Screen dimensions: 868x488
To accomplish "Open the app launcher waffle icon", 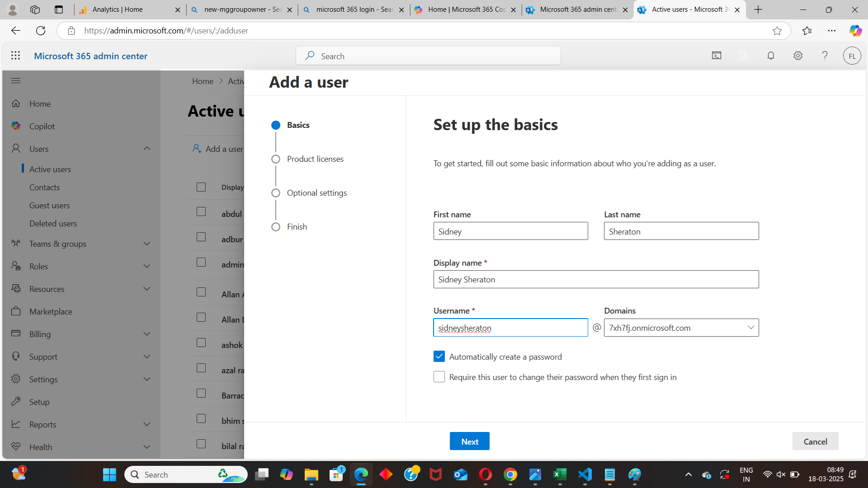I will tap(15, 56).
